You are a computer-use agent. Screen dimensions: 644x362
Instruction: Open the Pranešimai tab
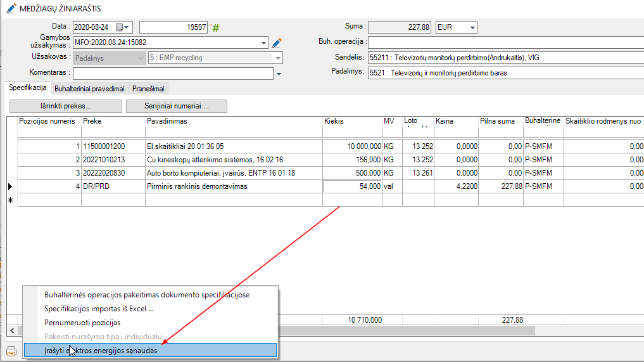149,89
